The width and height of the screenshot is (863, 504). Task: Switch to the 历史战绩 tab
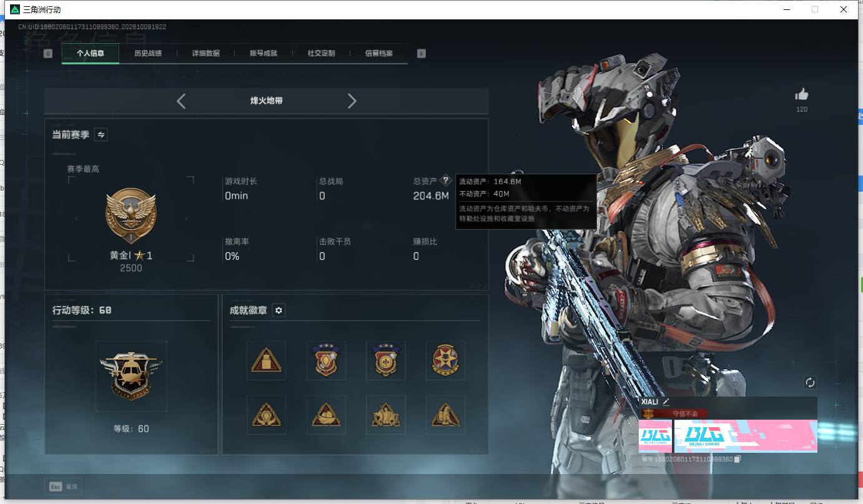tap(148, 54)
